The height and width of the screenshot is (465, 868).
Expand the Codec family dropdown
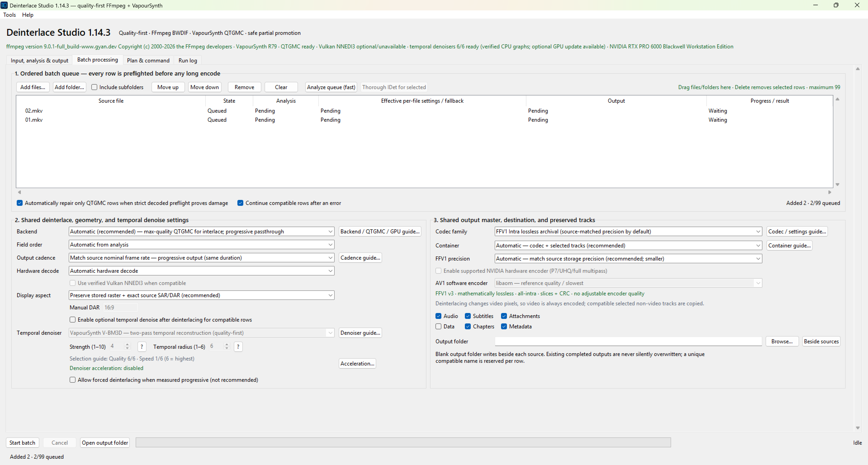click(628, 232)
